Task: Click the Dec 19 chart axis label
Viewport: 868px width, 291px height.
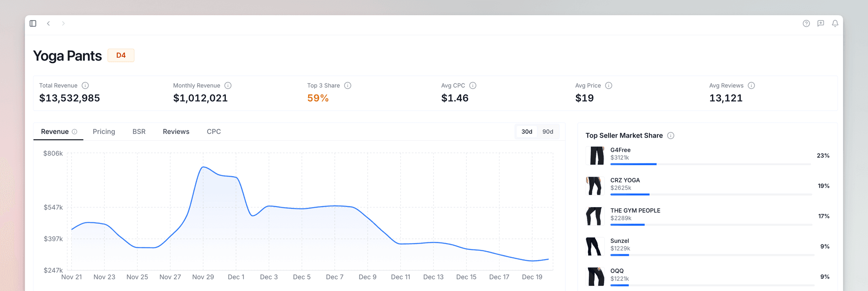Action: pyautogui.click(x=532, y=277)
